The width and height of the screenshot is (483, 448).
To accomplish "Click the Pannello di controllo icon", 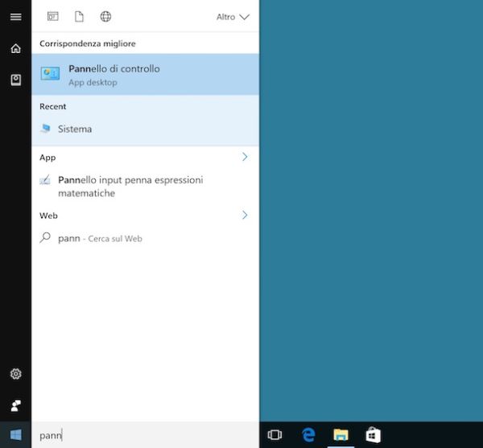I will pos(50,74).
